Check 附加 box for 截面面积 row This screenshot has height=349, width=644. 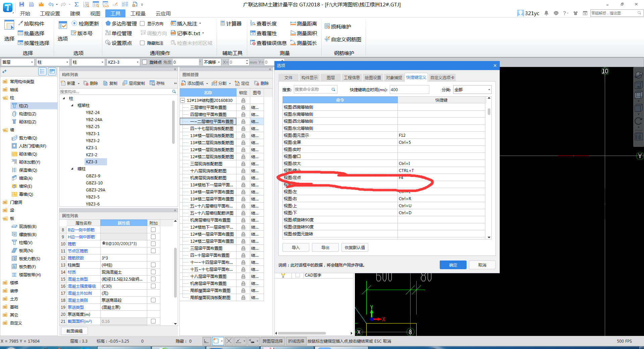pos(153,321)
